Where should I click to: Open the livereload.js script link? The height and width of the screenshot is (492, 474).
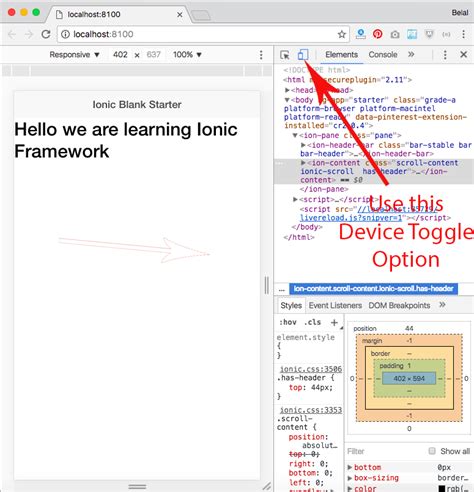[351, 218]
